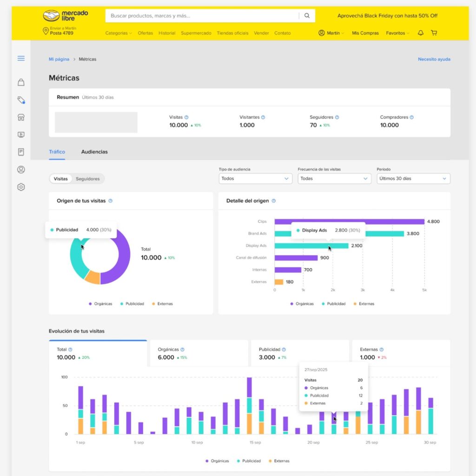Open the settings gear in the sidebar
Viewport: 476px width, 476px height.
point(20,187)
